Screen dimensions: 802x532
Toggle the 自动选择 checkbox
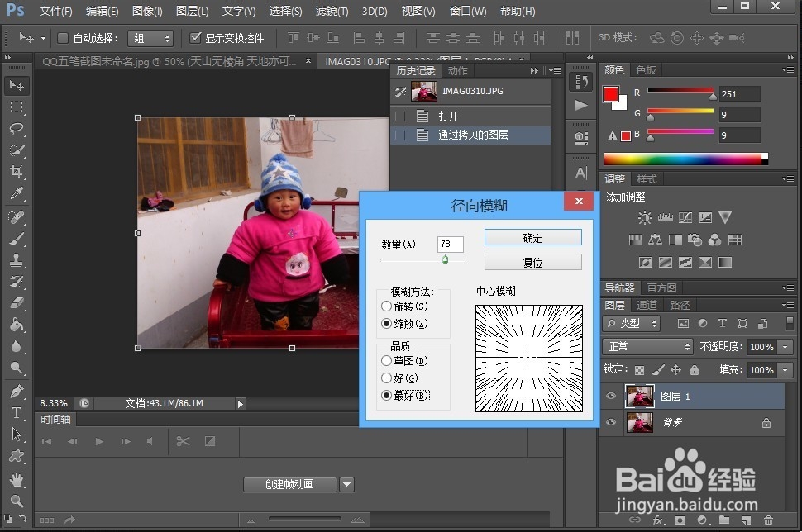[62, 37]
